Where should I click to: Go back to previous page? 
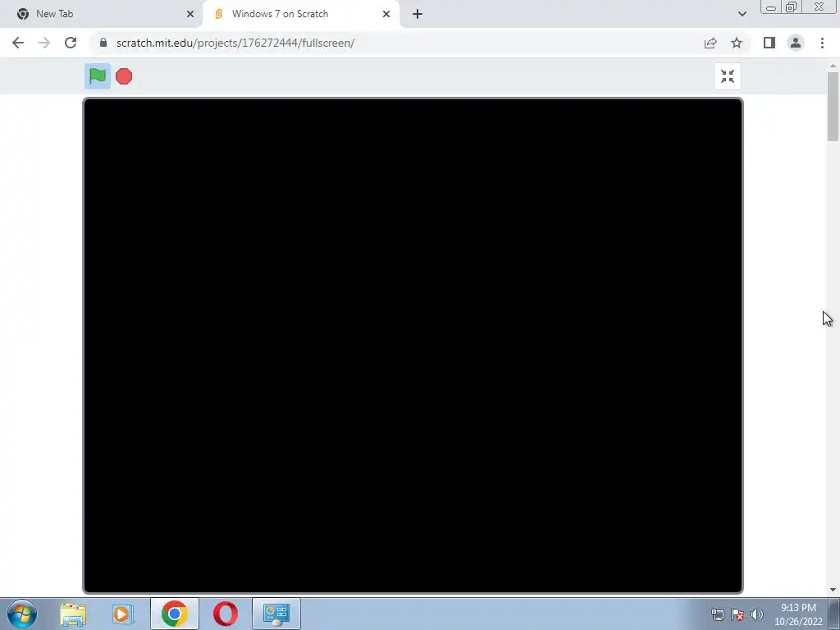point(18,43)
